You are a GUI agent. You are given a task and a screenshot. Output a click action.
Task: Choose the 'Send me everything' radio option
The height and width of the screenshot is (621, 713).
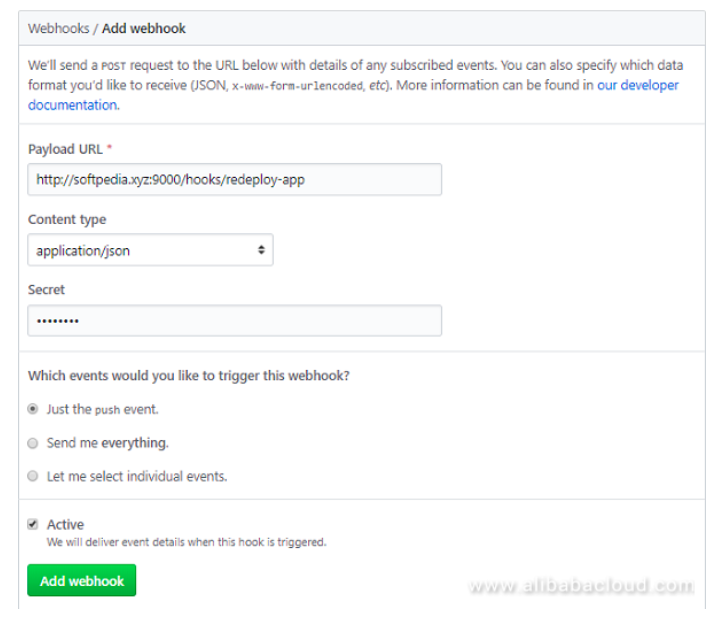[34, 443]
